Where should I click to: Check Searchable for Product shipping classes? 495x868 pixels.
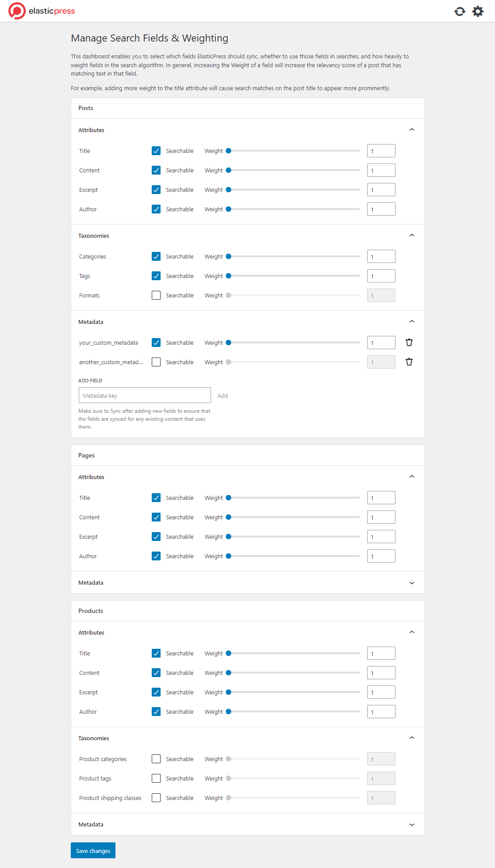[156, 798]
